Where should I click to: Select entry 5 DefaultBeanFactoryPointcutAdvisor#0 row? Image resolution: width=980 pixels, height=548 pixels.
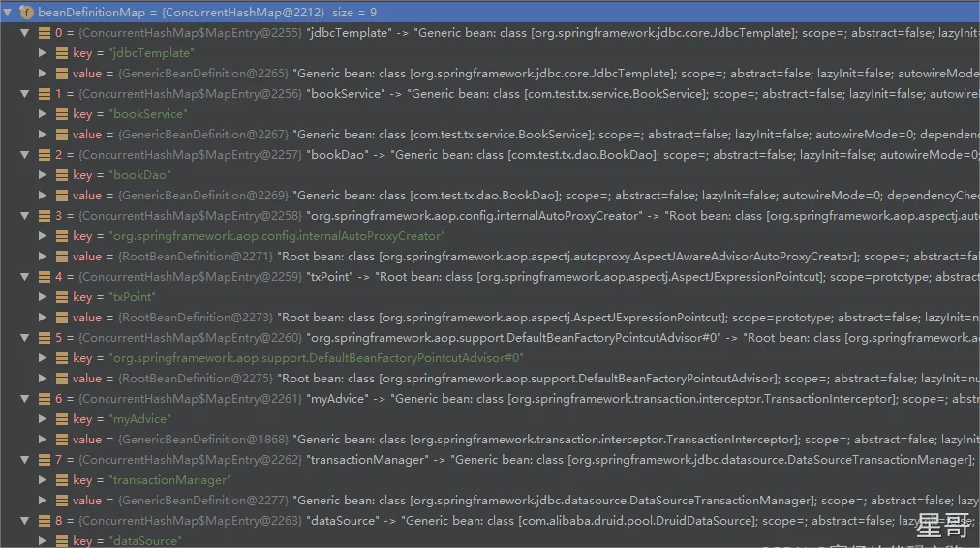coord(387,338)
